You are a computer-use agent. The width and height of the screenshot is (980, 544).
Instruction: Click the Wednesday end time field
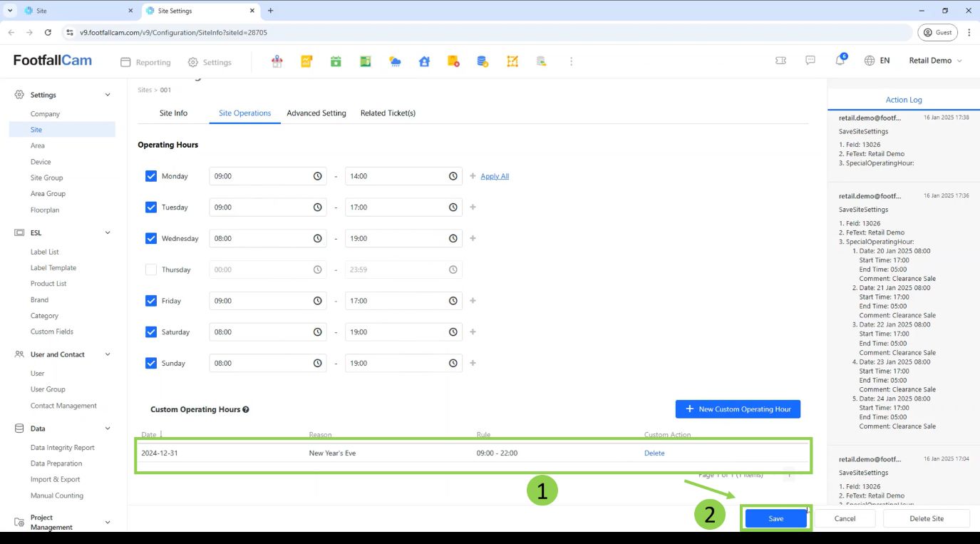[x=396, y=239]
